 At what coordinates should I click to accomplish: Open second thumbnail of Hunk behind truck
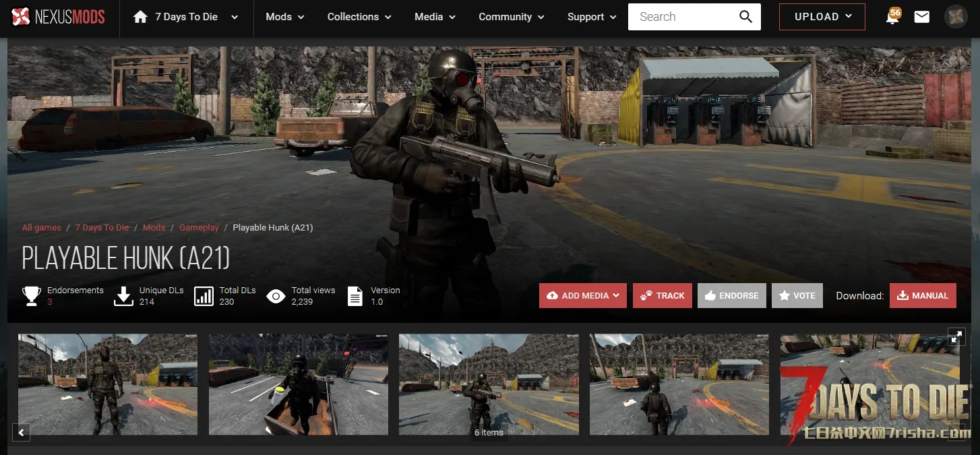(299, 384)
